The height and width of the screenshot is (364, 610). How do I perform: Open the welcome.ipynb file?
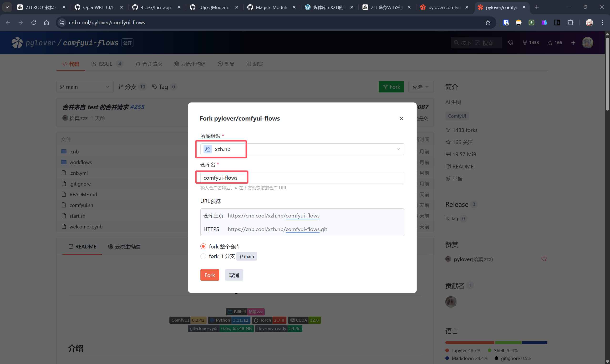point(86,227)
